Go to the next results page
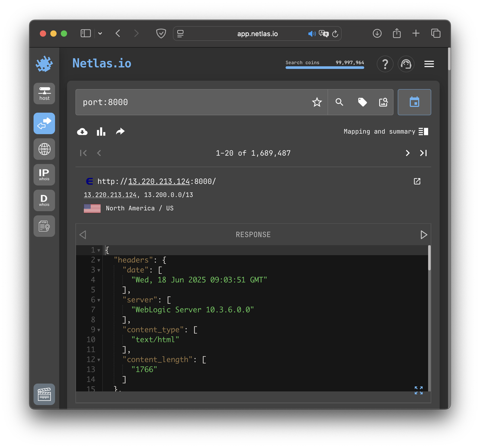480x448 pixels. 407,153
